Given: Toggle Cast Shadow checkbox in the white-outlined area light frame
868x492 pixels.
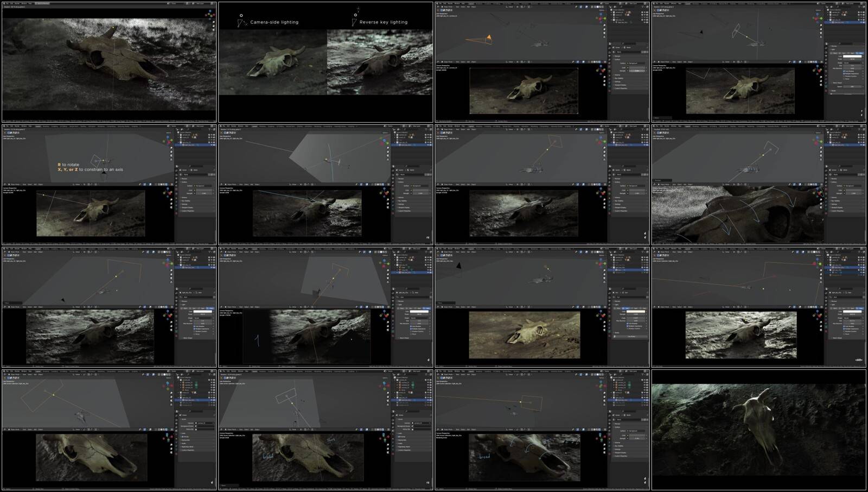Looking at the screenshot, I should point(844,71).
